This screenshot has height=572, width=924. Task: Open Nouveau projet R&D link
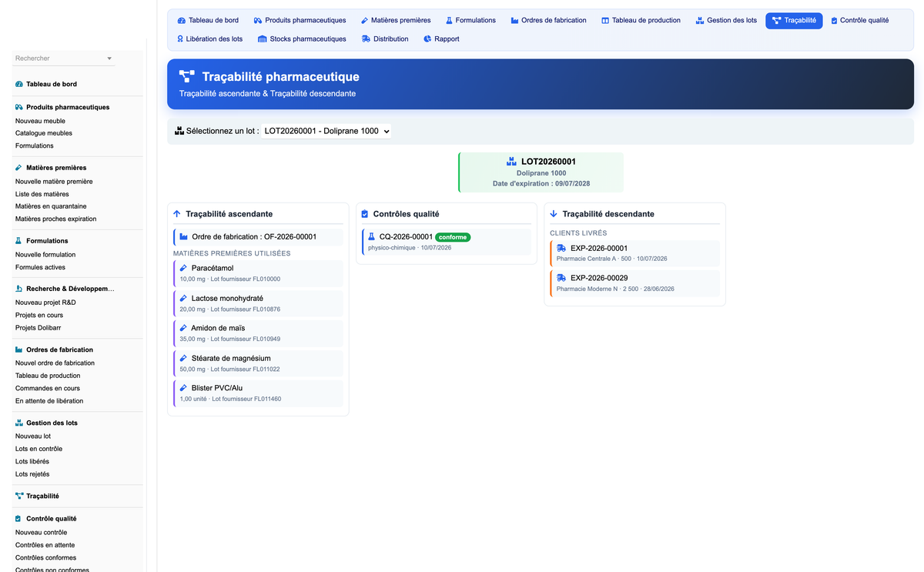coord(45,303)
